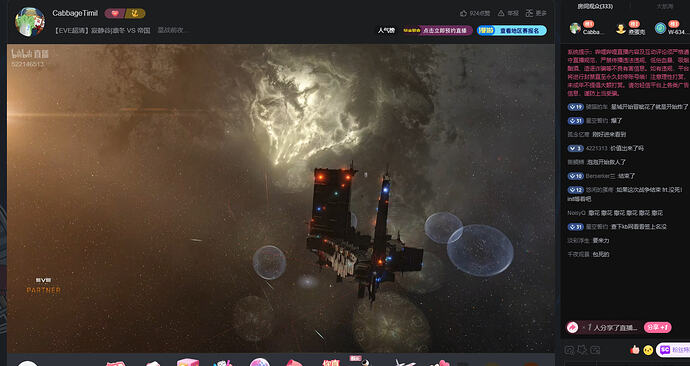
Task: Click the third chat toolbar icon
Action: (595, 350)
